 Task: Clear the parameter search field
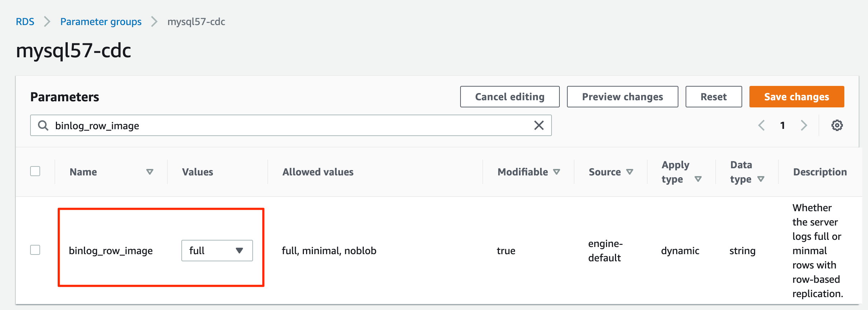[x=539, y=125]
